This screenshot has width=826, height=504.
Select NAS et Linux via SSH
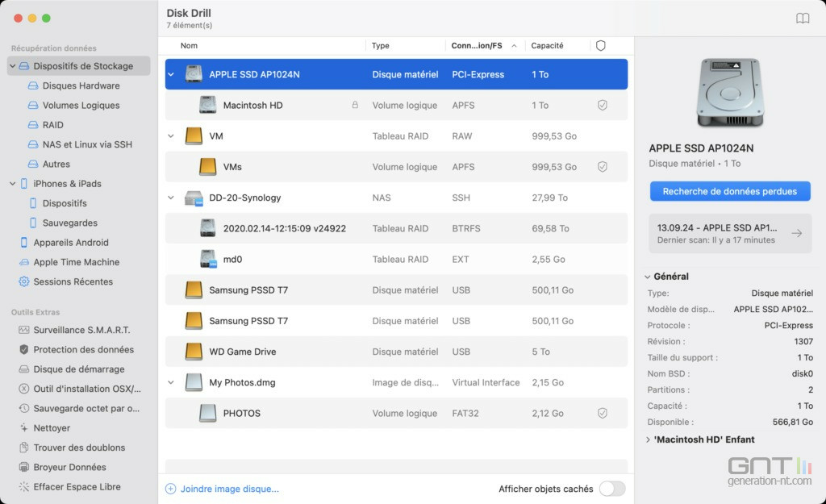pyautogui.click(x=87, y=144)
